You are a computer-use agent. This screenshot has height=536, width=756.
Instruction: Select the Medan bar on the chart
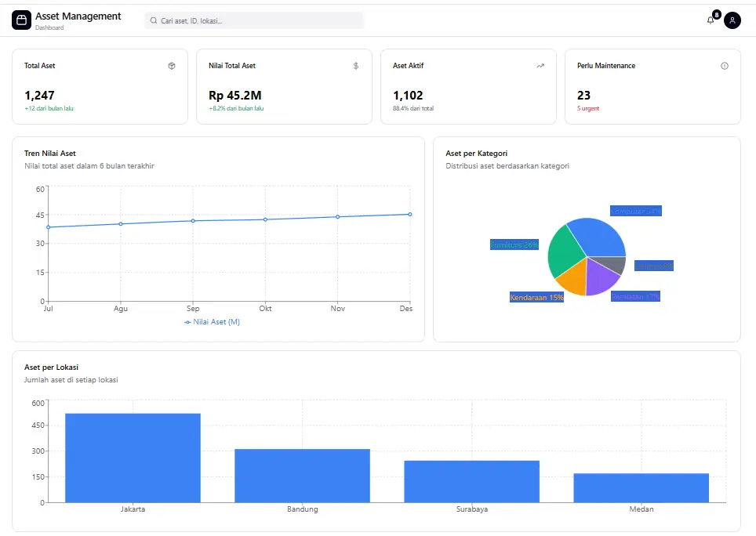click(x=641, y=487)
